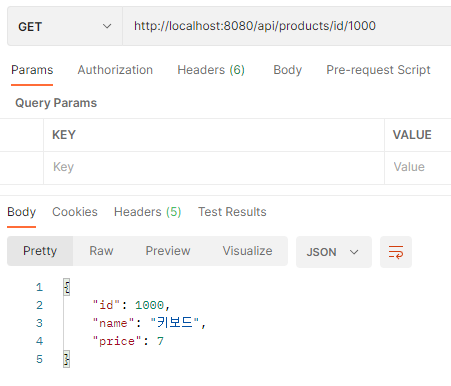
Task: Click the Key input cell
Action: [x=214, y=167]
